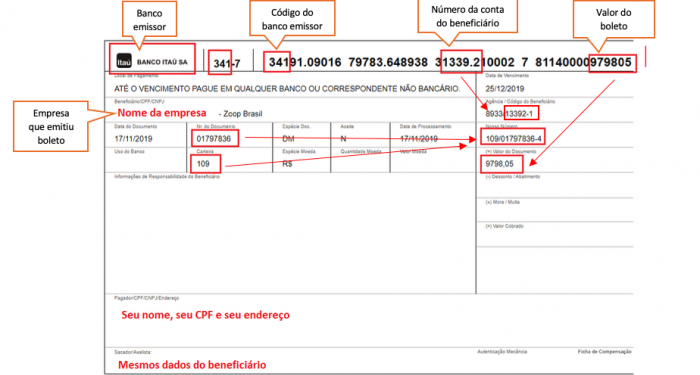Select '17/11/2019' under Data de Processamento
The width and height of the screenshot is (700, 375).
[x=419, y=139]
